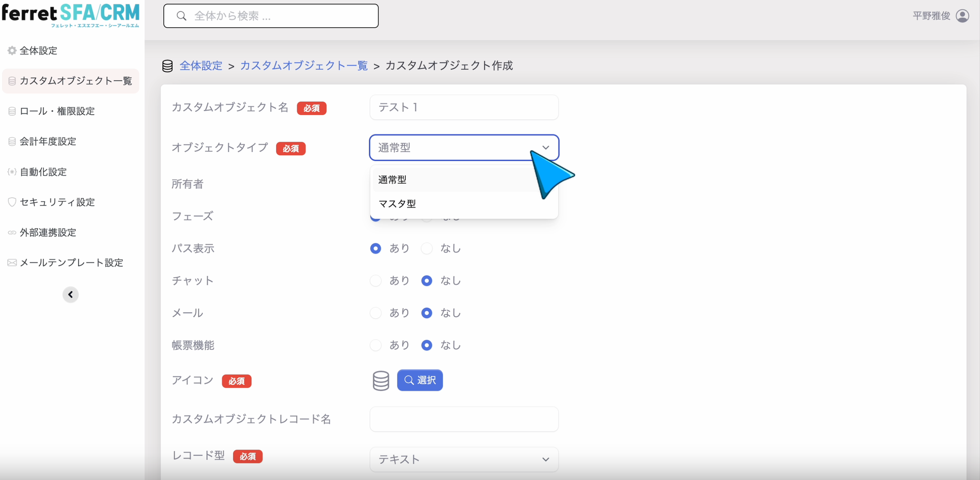Click the 所有者 field label

coord(188,184)
